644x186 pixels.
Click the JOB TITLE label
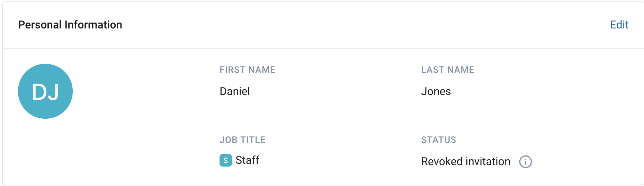click(243, 140)
